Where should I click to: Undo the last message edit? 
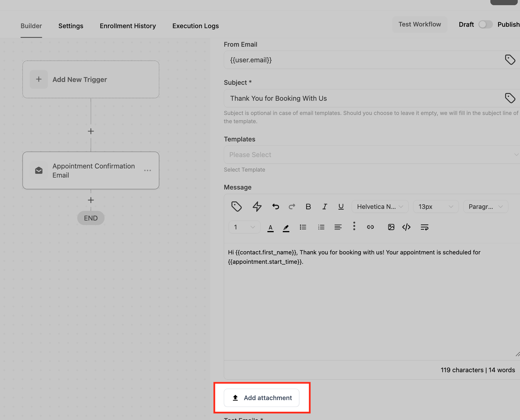click(275, 206)
